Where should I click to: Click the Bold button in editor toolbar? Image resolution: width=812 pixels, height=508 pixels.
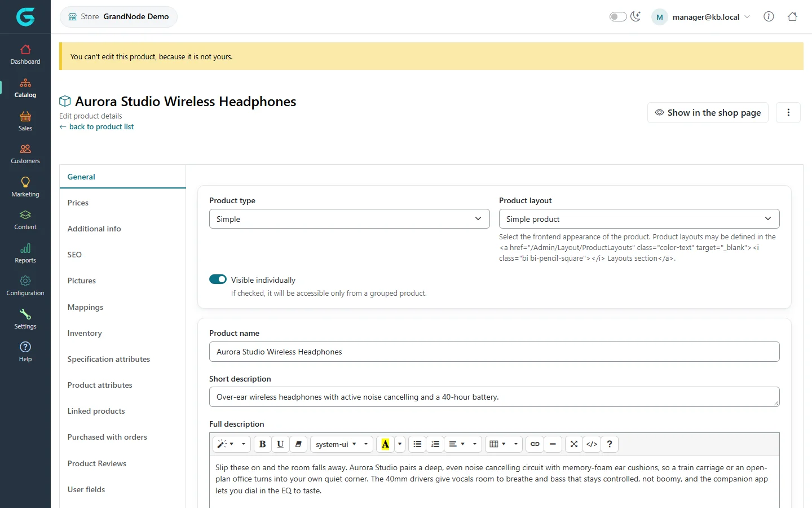coord(262,444)
